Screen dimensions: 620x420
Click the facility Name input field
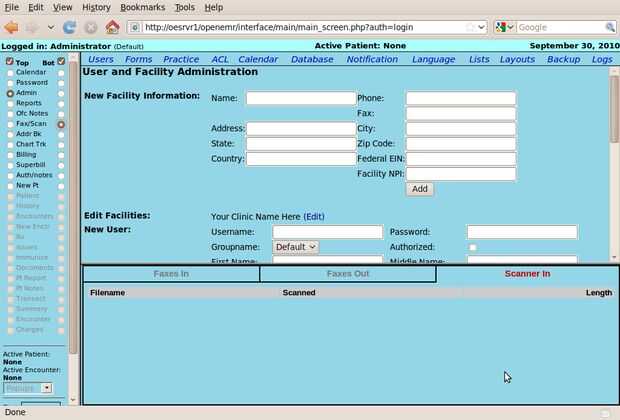click(301, 98)
